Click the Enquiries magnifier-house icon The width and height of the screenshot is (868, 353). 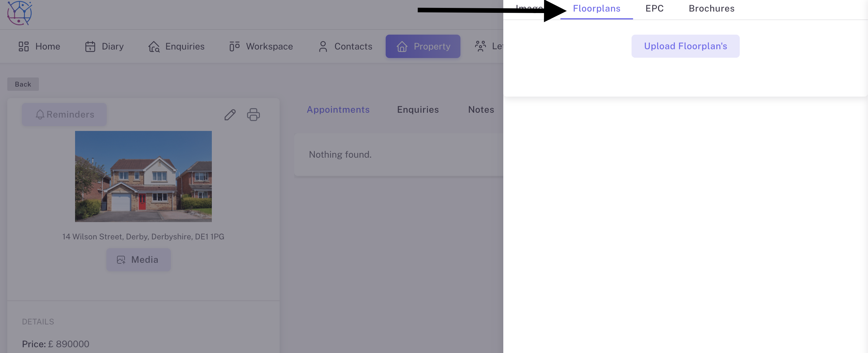(x=154, y=46)
